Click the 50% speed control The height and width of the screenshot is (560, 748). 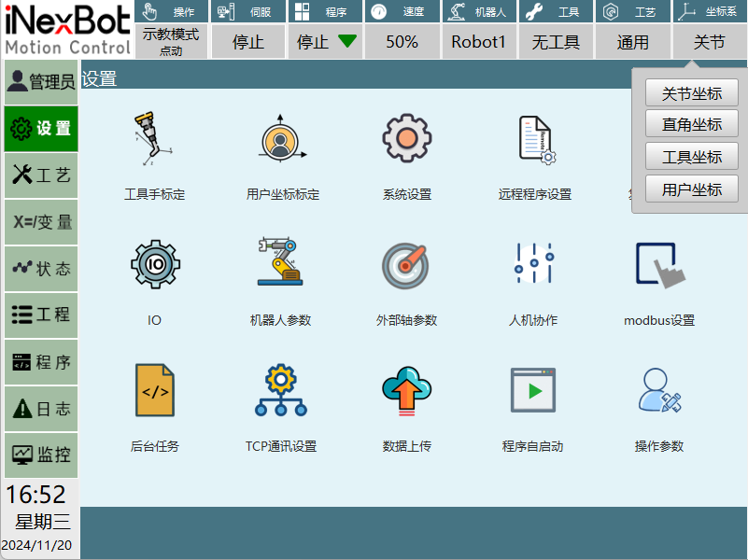click(402, 42)
